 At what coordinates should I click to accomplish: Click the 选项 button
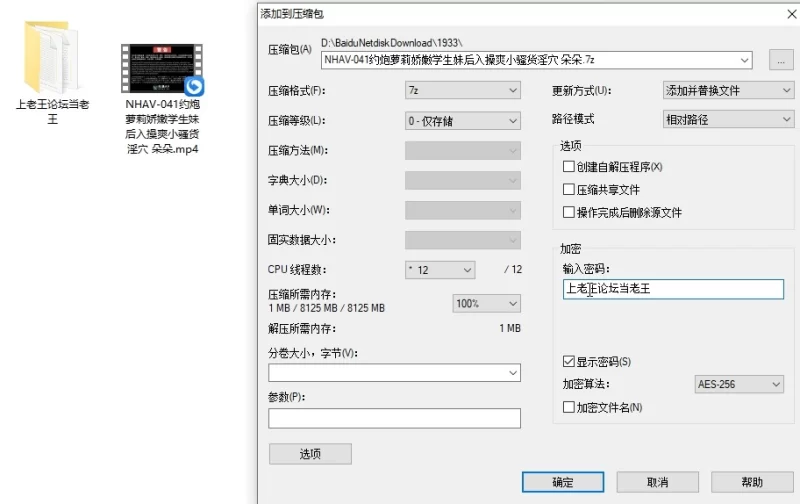pos(310,453)
